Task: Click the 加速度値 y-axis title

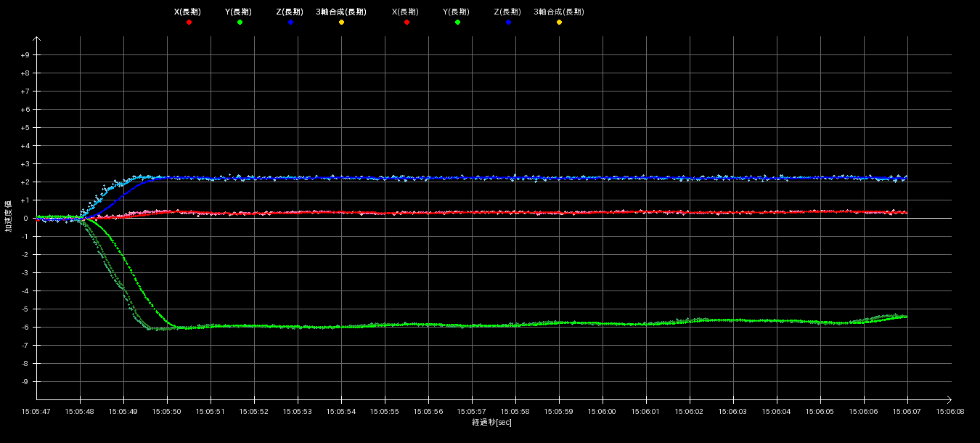Action: 9,218
